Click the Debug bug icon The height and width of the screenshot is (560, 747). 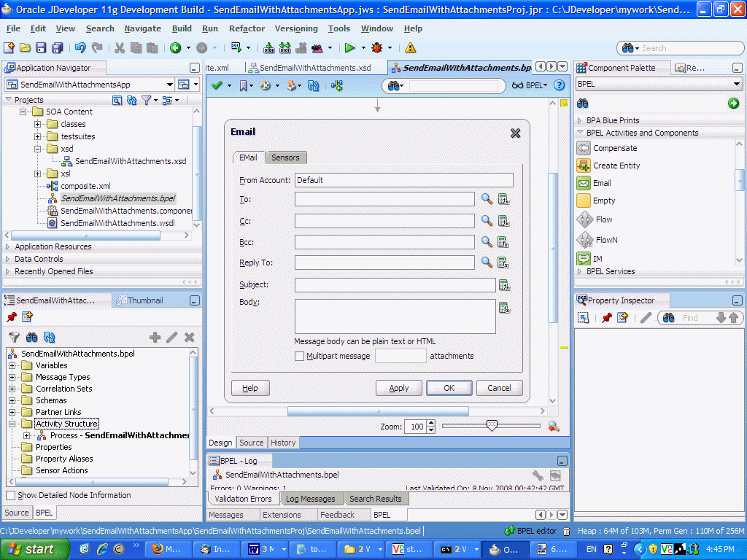pos(377,47)
